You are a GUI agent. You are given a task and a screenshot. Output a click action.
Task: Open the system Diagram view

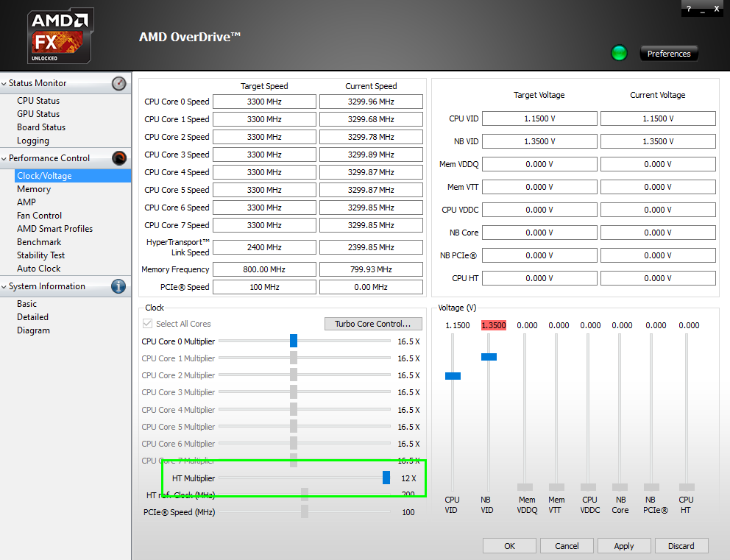(33, 330)
